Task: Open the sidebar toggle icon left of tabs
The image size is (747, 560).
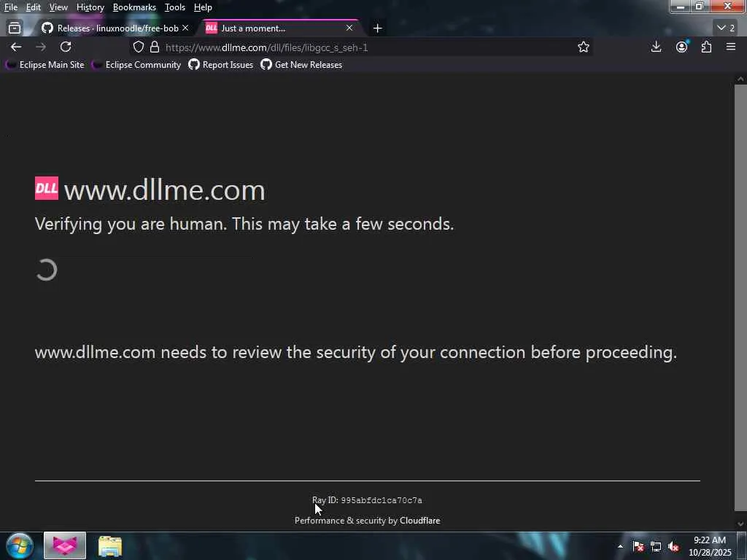Action: (15, 28)
